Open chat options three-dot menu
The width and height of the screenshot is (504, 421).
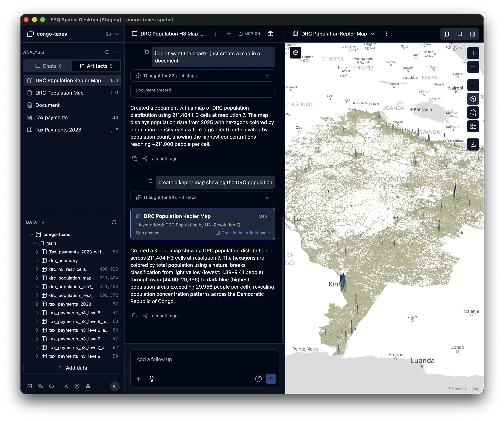(x=215, y=34)
